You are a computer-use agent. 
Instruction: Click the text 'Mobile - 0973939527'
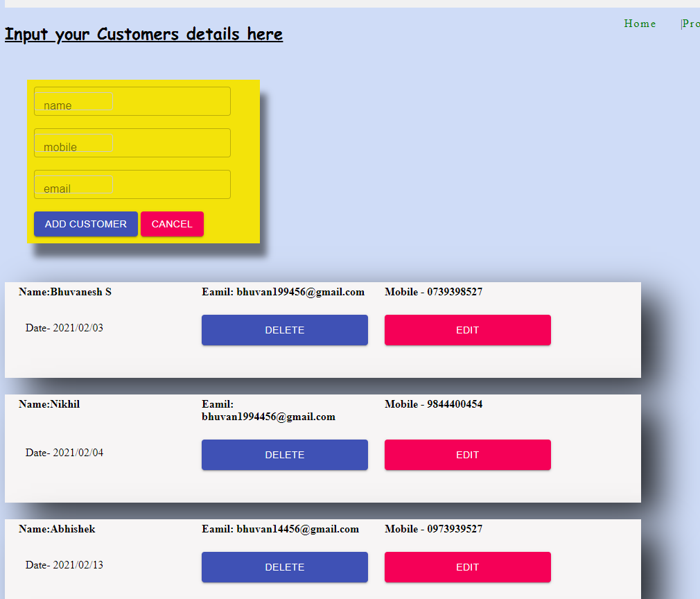[x=433, y=529]
